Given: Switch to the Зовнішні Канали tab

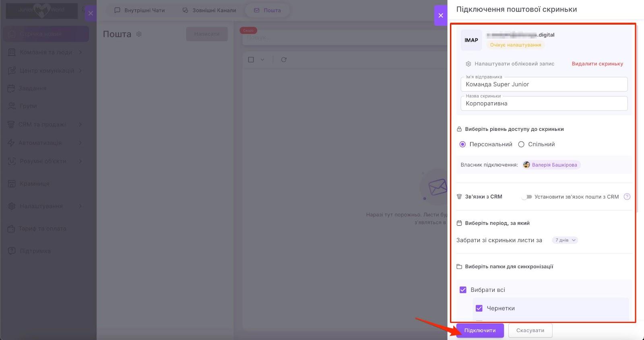Looking at the screenshot, I should [x=209, y=10].
